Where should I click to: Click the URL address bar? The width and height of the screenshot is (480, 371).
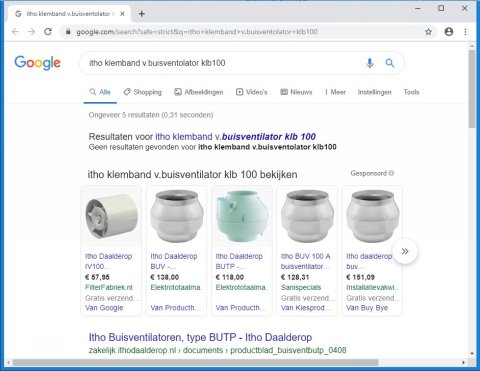point(247,32)
